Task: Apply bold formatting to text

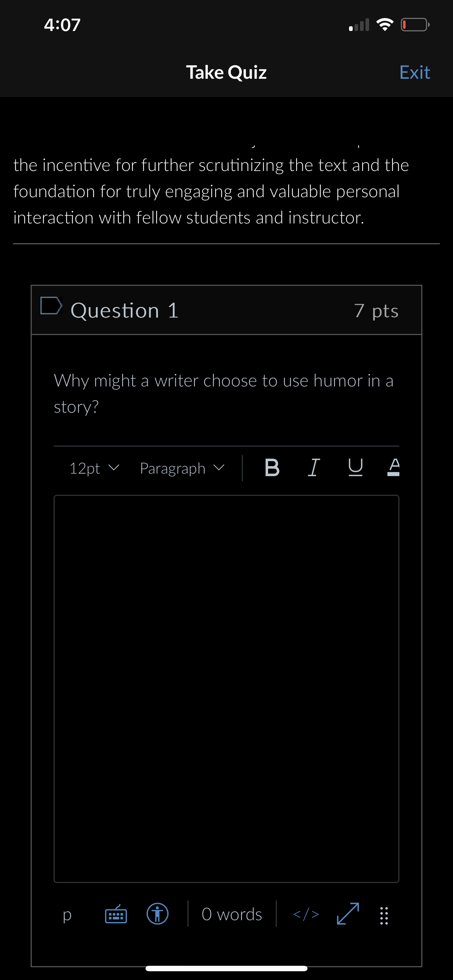Action: coord(272,468)
